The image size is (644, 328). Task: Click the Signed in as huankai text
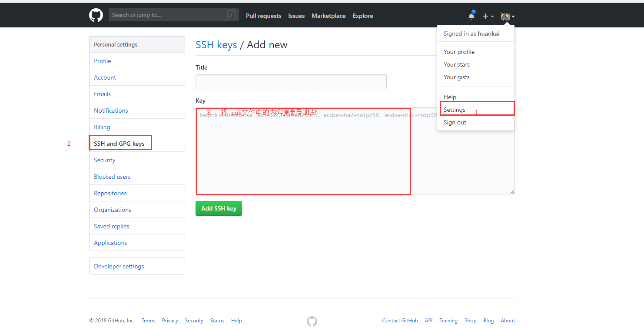pyautogui.click(x=471, y=33)
